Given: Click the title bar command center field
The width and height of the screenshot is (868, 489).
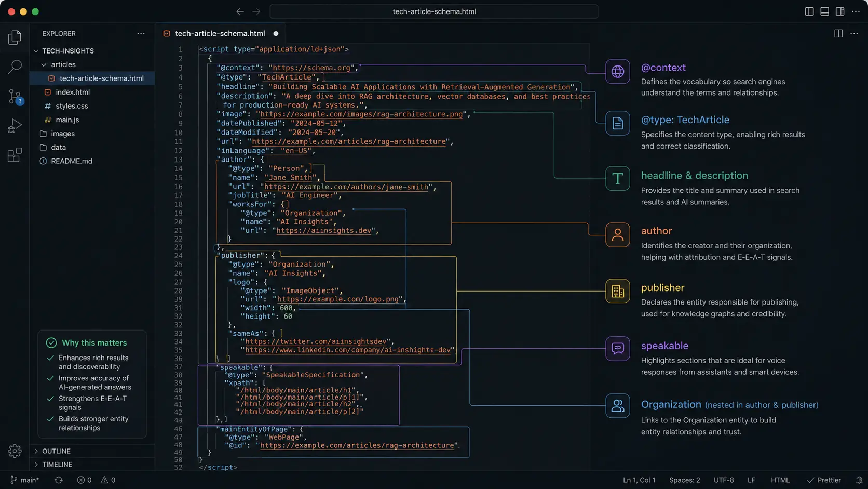Looking at the screenshot, I should click(434, 11).
